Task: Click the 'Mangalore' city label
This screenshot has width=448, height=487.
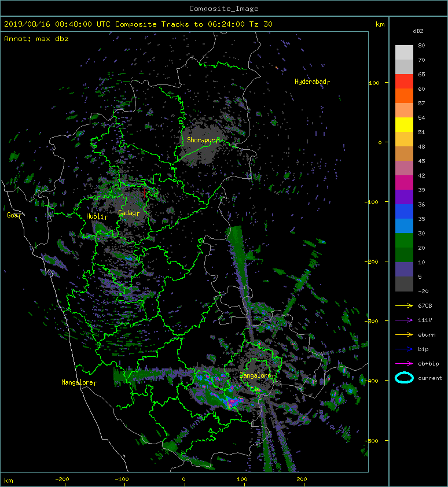Action: [77, 382]
